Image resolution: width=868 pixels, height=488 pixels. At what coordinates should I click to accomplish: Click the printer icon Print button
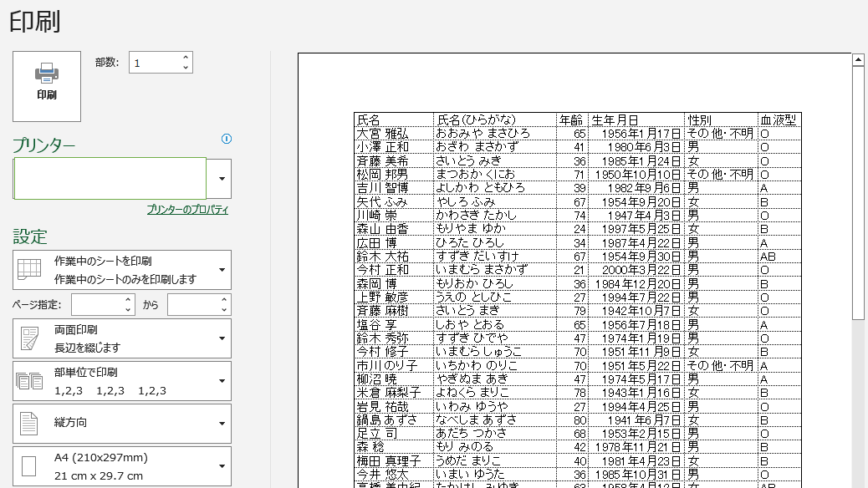tap(47, 86)
